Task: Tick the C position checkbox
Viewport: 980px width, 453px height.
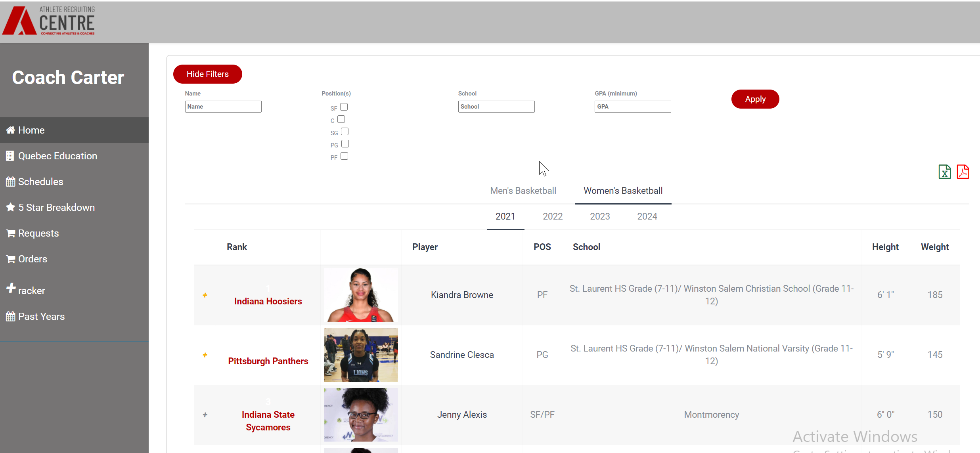Action: 341,119
